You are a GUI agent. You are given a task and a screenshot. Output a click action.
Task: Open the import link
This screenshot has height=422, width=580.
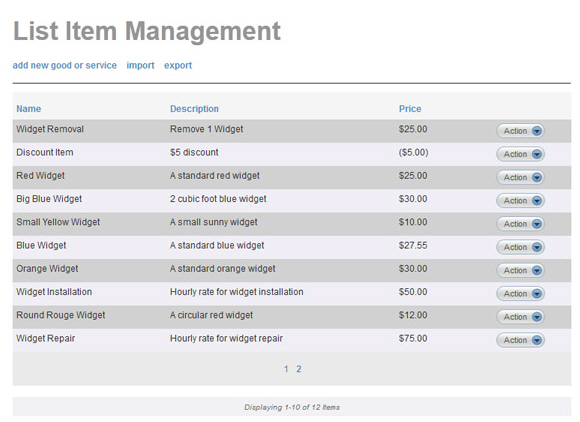point(141,65)
